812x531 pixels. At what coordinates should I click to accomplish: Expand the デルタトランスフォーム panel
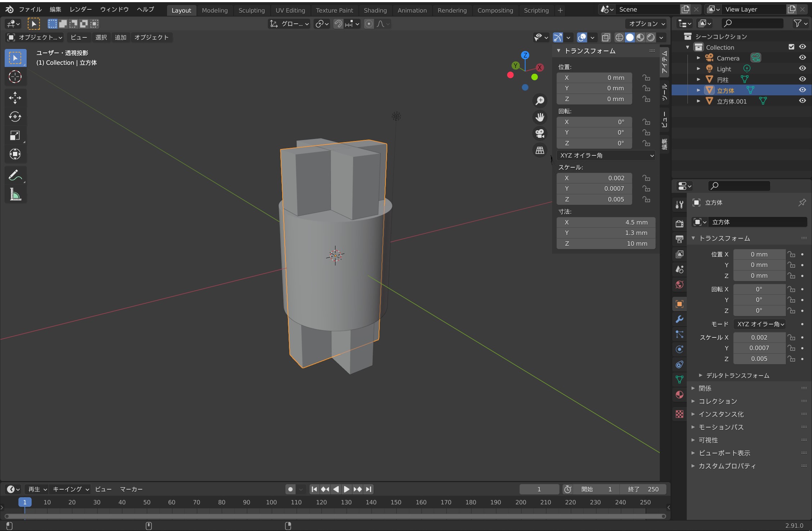[x=734, y=375]
